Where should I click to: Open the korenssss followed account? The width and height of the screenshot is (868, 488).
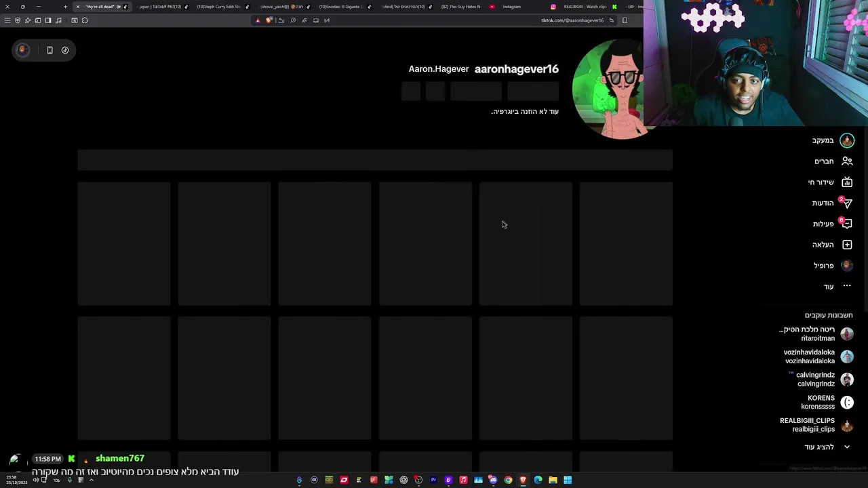pyautogui.click(x=827, y=403)
